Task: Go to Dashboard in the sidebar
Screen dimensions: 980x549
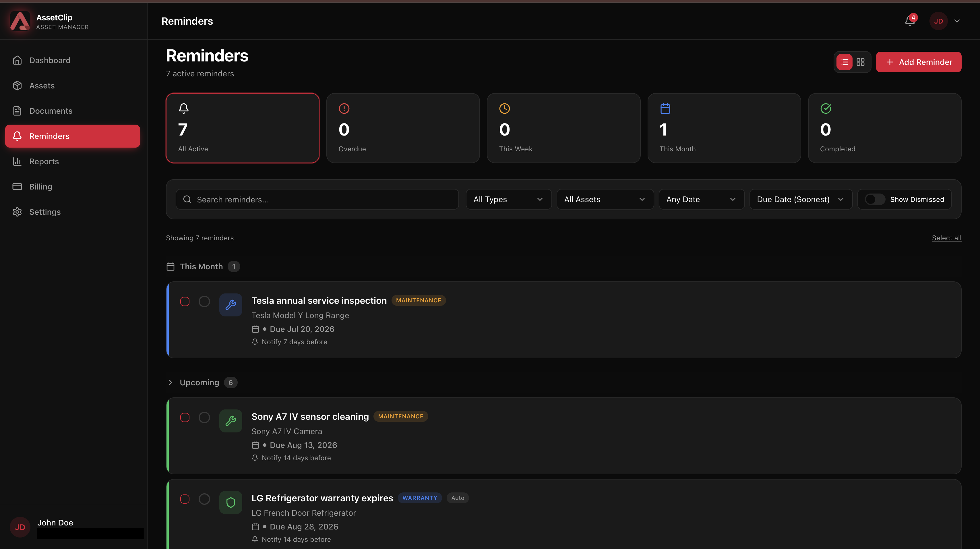Action: 73,61
